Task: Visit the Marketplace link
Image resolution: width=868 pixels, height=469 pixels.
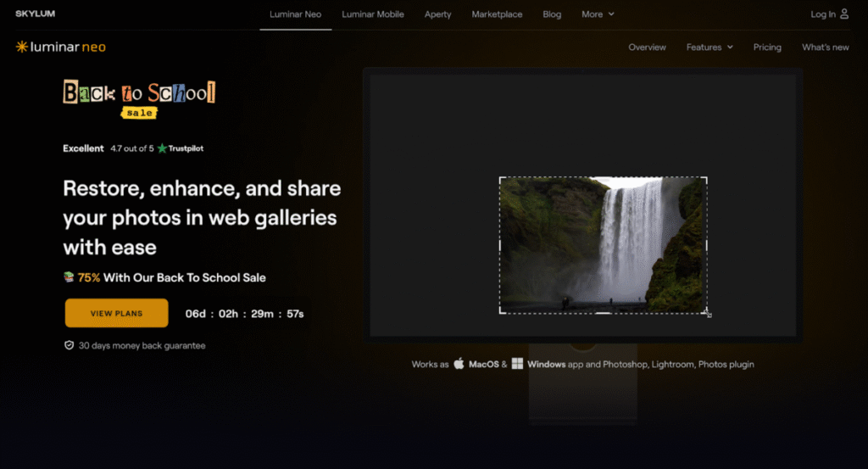Action: click(497, 14)
